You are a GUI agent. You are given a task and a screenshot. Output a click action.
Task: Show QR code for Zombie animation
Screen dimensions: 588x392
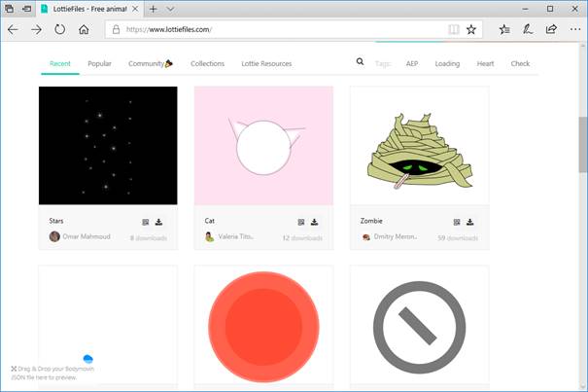[x=457, y=223]
